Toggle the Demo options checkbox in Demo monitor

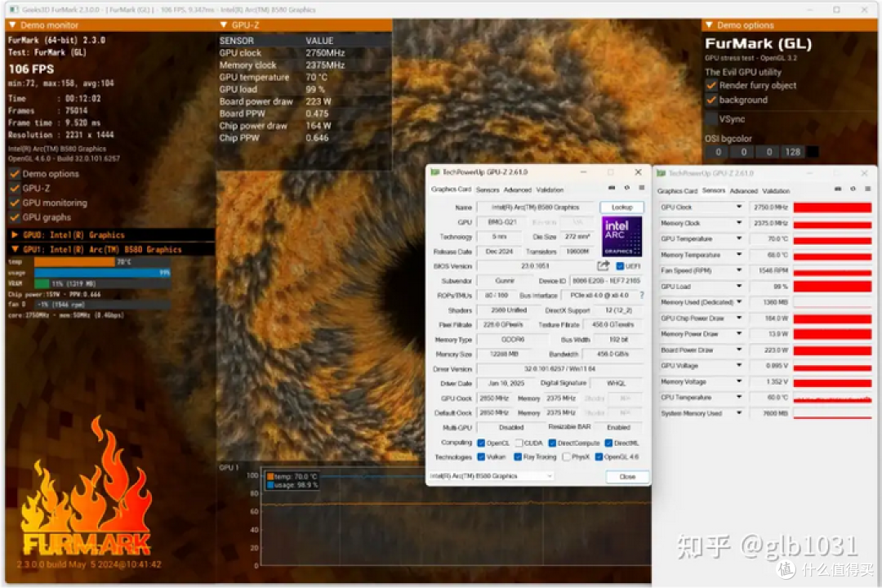point(16,174)
